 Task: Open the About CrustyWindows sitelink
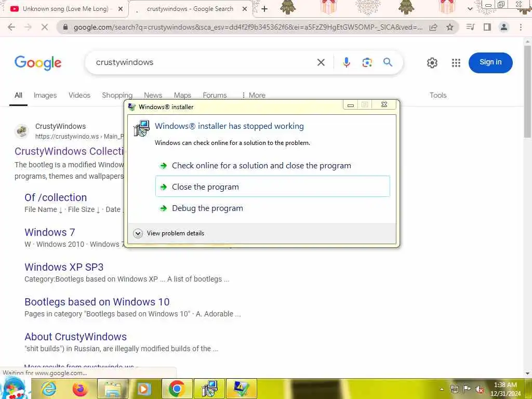[76, 337]
